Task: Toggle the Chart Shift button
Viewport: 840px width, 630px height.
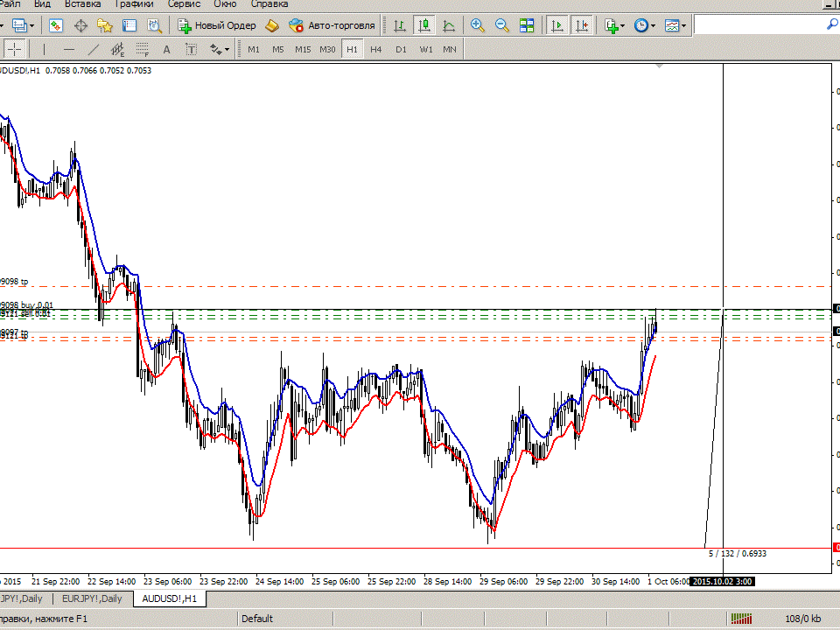Action: [x=582, y=25]
